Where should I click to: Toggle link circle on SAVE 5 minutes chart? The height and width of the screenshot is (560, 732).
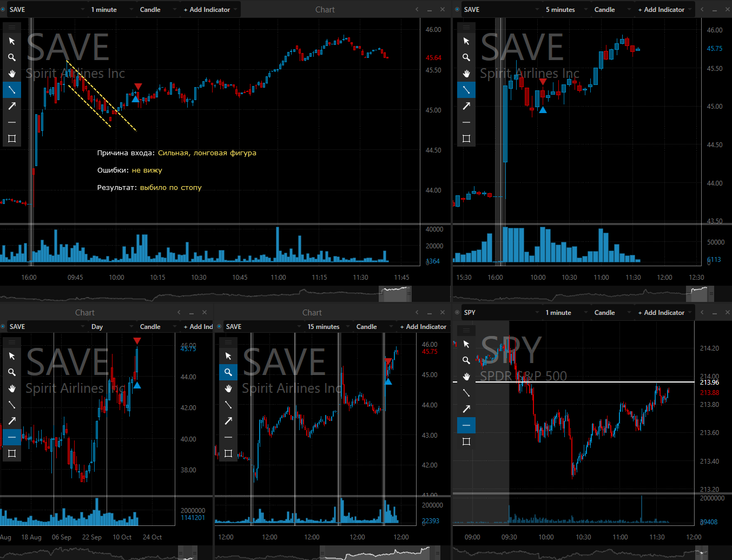pyautogui.click(x=458, y=9)
